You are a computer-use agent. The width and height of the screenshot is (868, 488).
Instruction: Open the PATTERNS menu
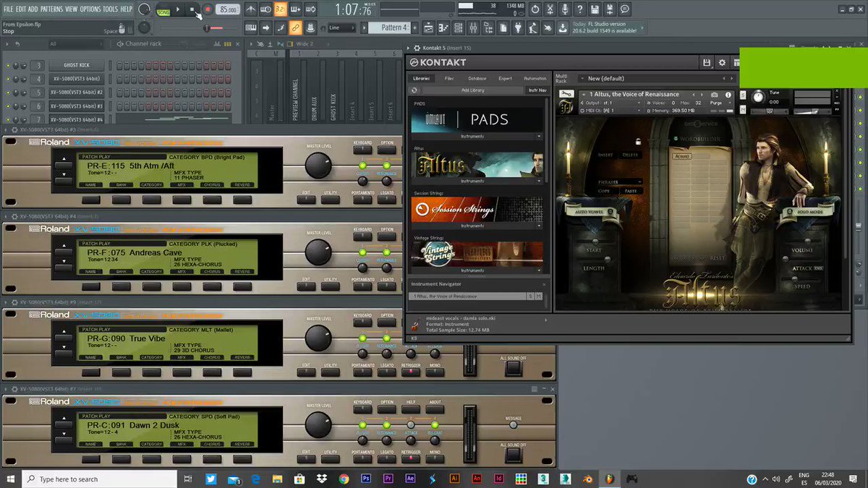(51, 9)
